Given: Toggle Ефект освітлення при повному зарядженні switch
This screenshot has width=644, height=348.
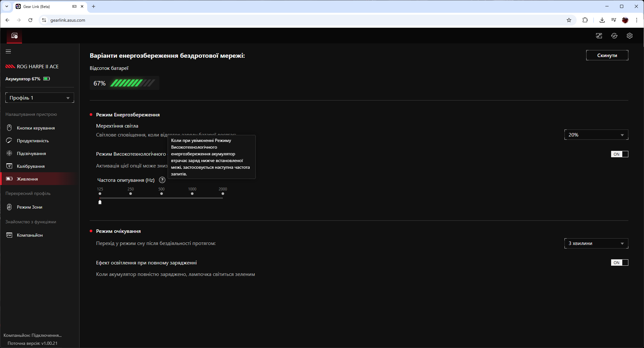Looking at the screenshot, I should click(619, 263).
